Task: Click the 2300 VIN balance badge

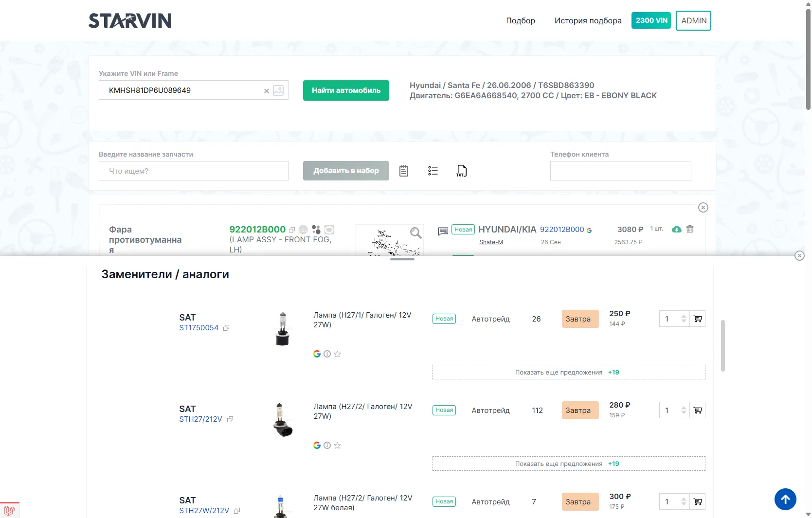Action: (x=651, y=20)
